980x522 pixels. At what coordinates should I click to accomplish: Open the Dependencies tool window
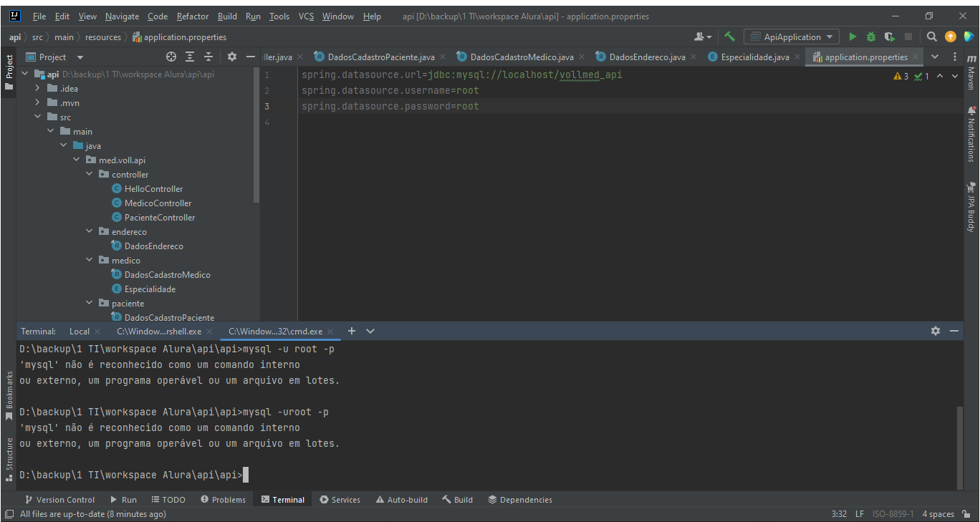(520, 499)
